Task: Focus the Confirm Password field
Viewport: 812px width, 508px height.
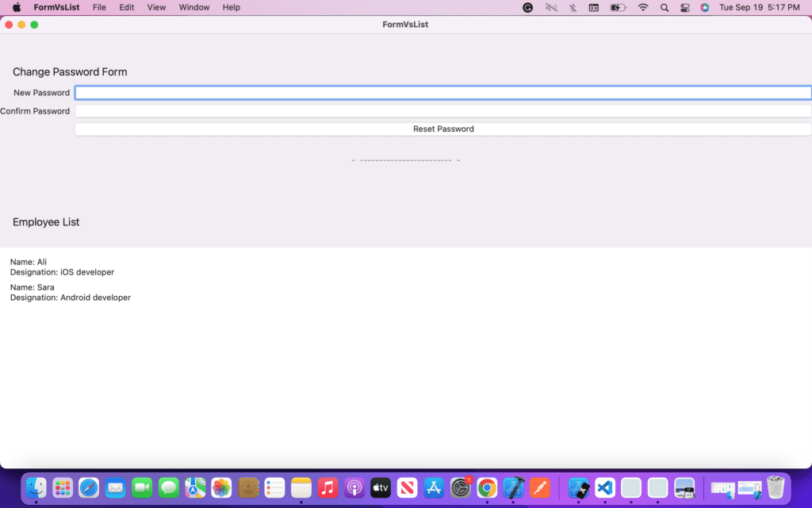Action: 442,111
